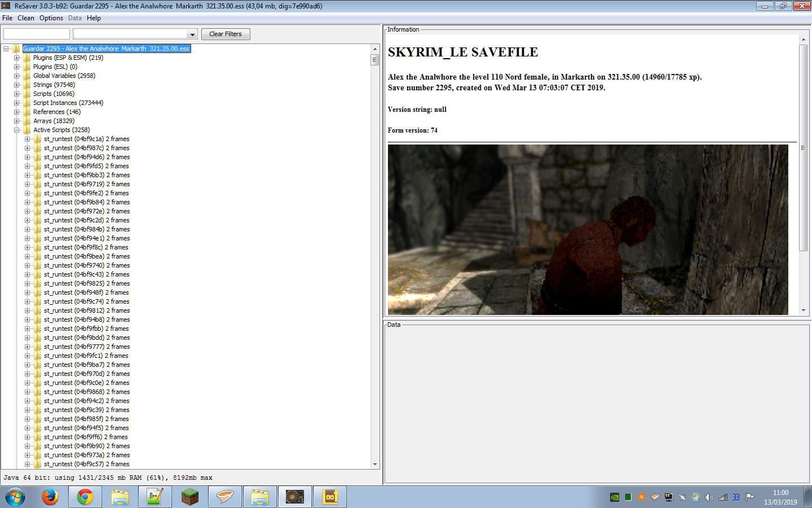
Task: Click the filter text input field
Action: pos(37,34)
